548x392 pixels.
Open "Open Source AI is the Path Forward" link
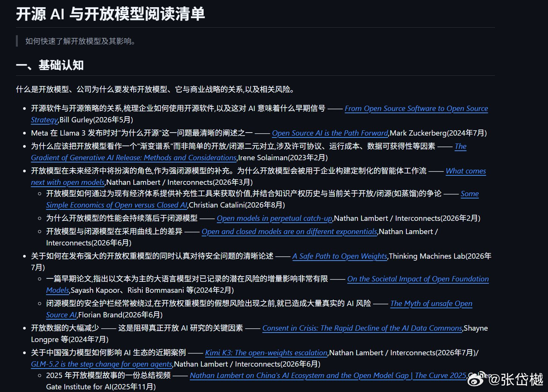coord(330,133)
